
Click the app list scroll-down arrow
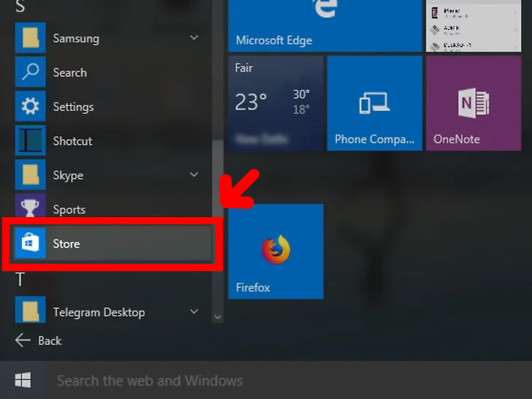pyautogui.click(x=218, y=317)
